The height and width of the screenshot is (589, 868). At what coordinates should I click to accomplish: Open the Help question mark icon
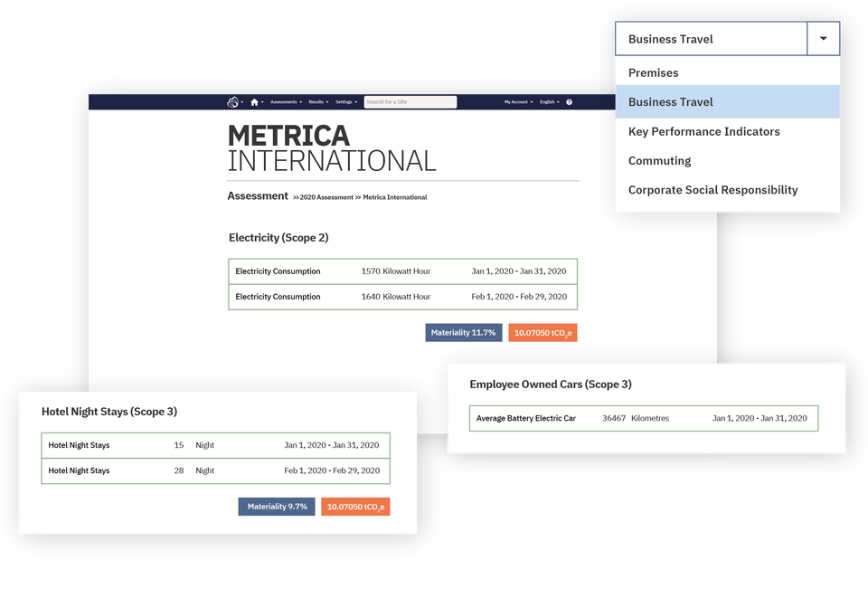(x=568, y=101)
